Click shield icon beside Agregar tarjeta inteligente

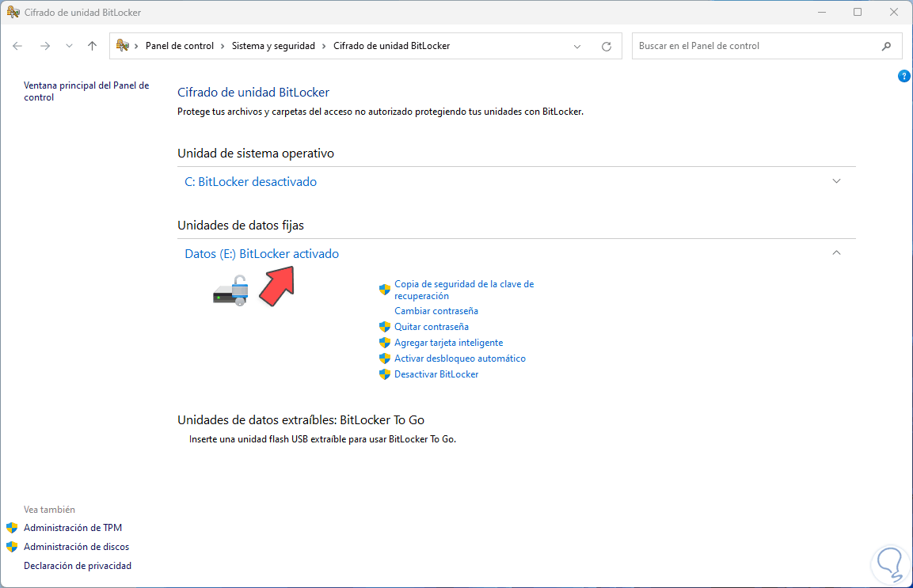[x=384, y=343]
